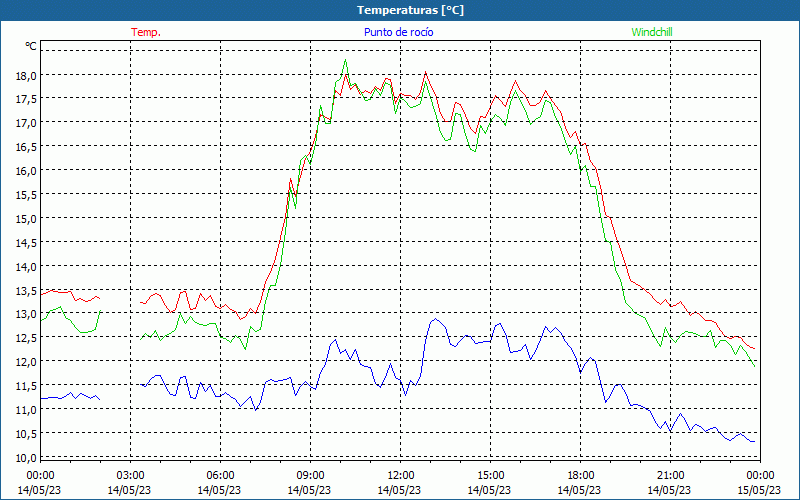Select the 15,5 y-axis value
This screenshot has width=800, height=500.
point(26,195)
